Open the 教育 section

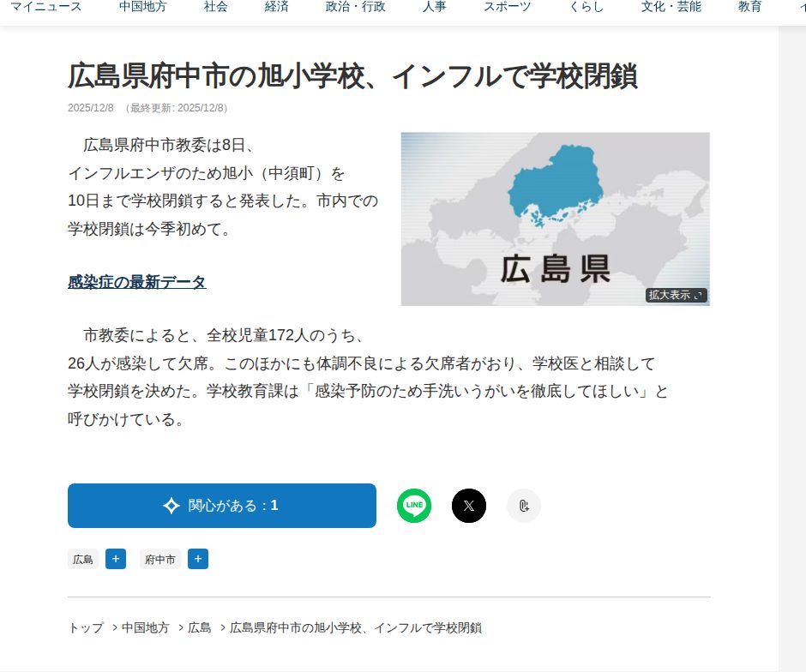(749, 7)
